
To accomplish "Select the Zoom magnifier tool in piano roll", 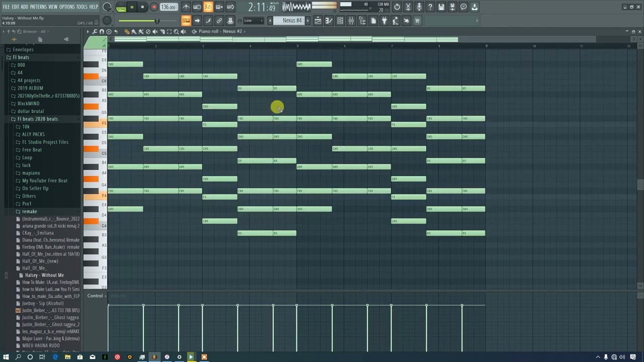I will pos(176,31).
